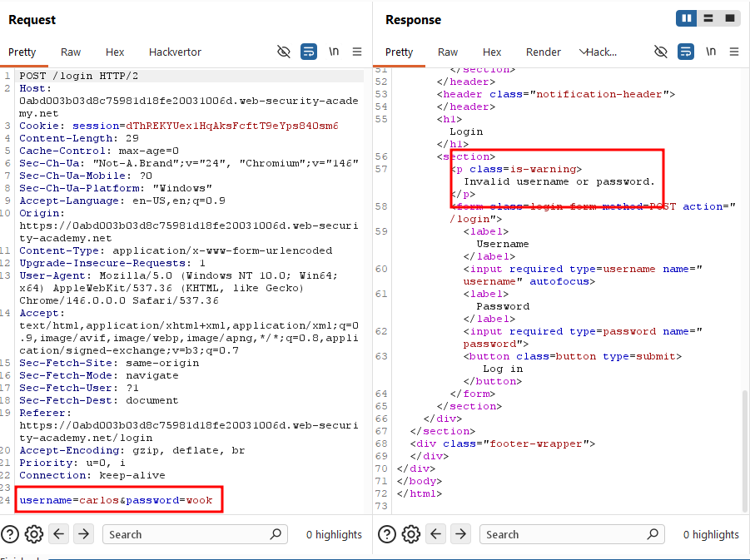Open Request search settings gear

point(34,534)
